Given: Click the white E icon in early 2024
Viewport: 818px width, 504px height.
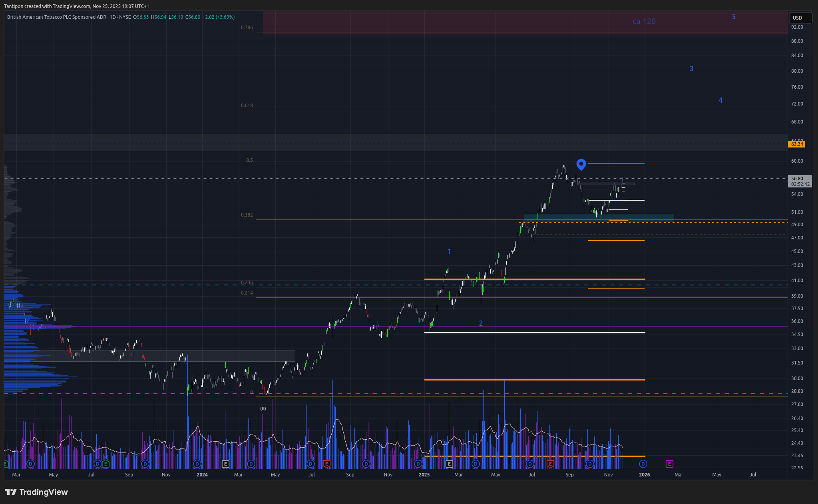Looking at the screenshot, I should point(225,464).
